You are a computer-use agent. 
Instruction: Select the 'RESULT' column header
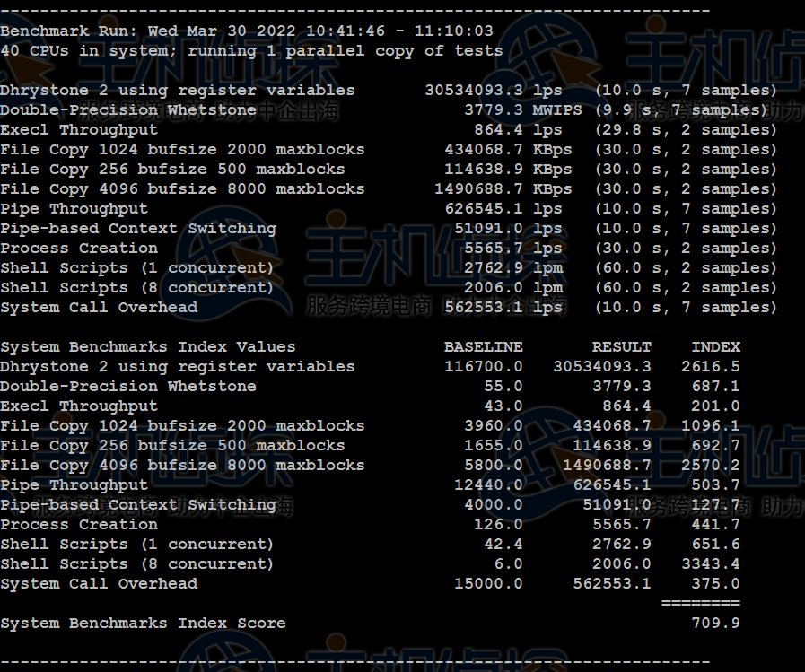coord(622,347)
